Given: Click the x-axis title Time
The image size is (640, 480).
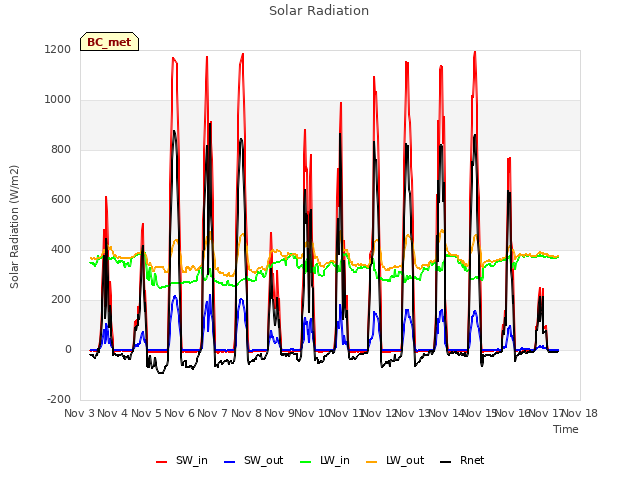Looking at the screenshot, I should [566, 429].
